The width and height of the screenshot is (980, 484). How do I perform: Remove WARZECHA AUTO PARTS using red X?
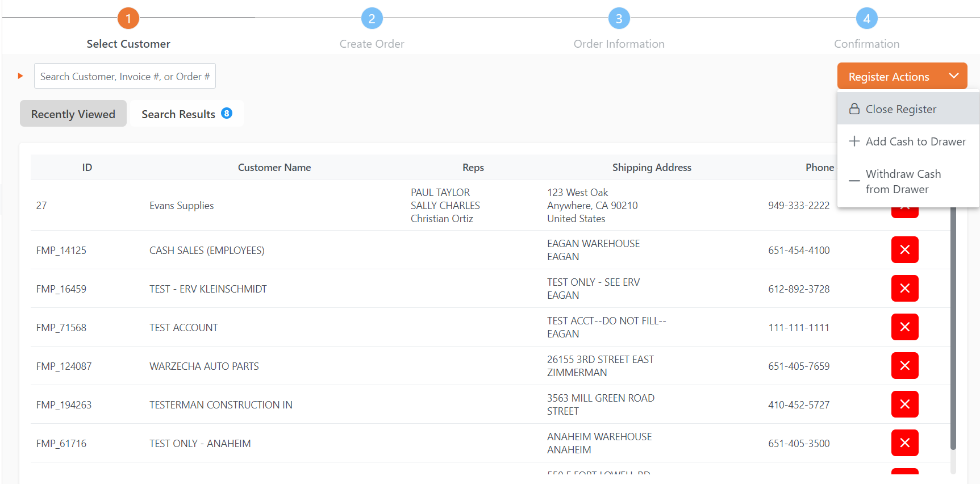904,366
